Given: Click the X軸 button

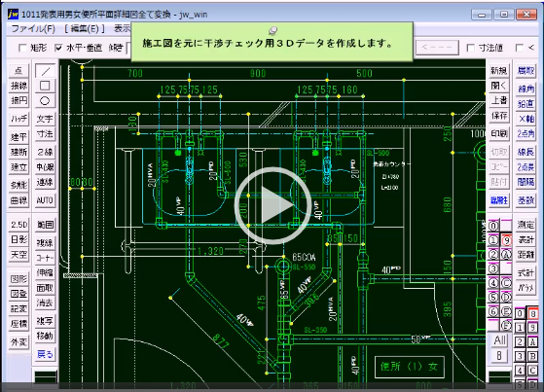Looking at the screenshot, I should [526, 119].
